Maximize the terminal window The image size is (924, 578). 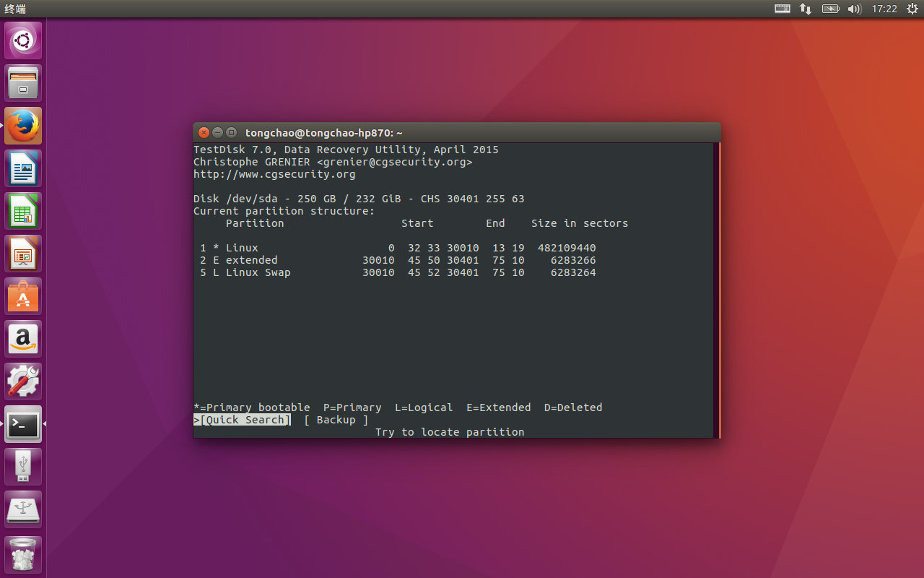232,132
